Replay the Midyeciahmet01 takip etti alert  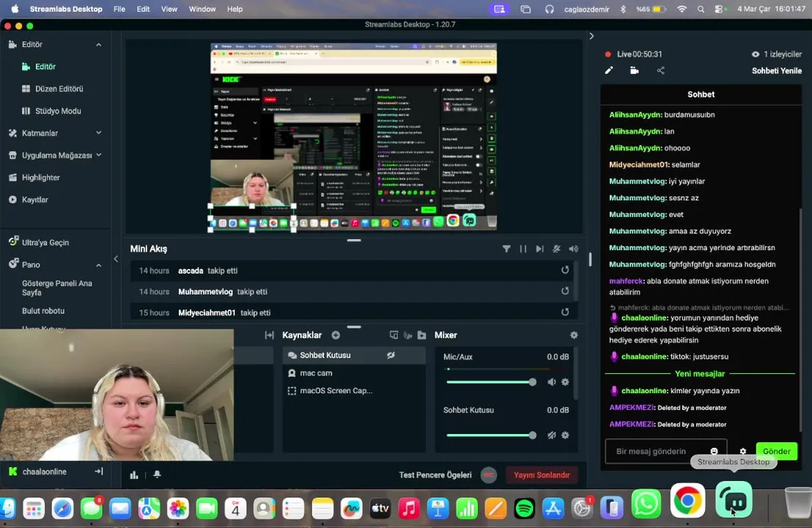pyautogui.click(x=565, y=312)
